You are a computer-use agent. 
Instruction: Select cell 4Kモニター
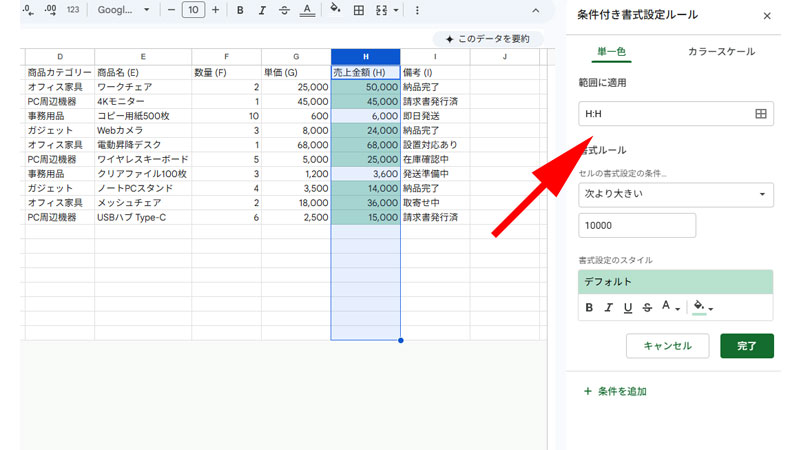(x=143, y=102)
